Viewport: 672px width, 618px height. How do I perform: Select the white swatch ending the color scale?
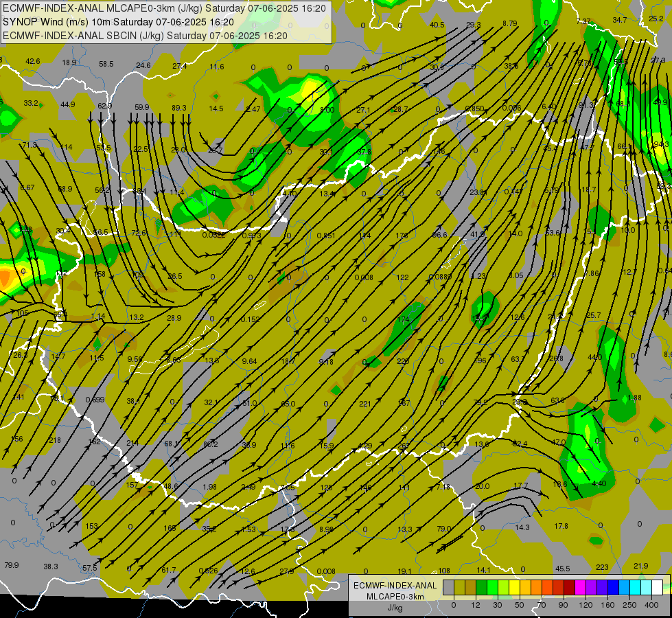tap(657, 587)
